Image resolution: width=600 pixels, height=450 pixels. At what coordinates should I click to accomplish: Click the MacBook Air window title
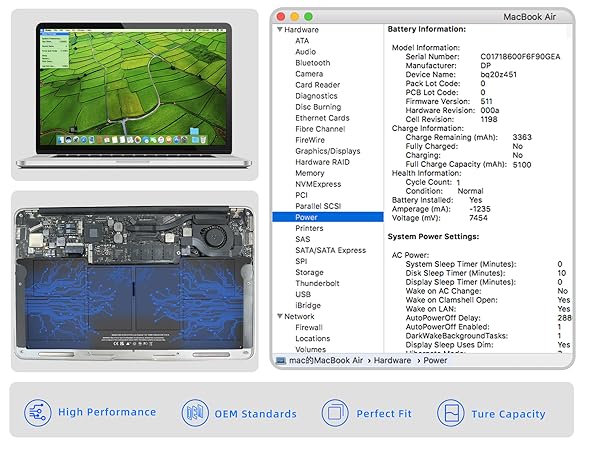[529, 17]
